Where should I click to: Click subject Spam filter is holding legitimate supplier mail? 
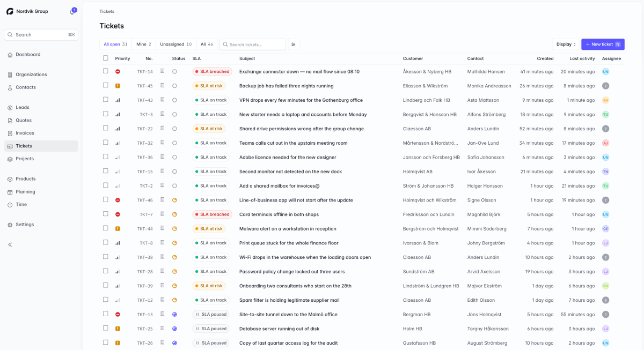click(x=289, y=300)
